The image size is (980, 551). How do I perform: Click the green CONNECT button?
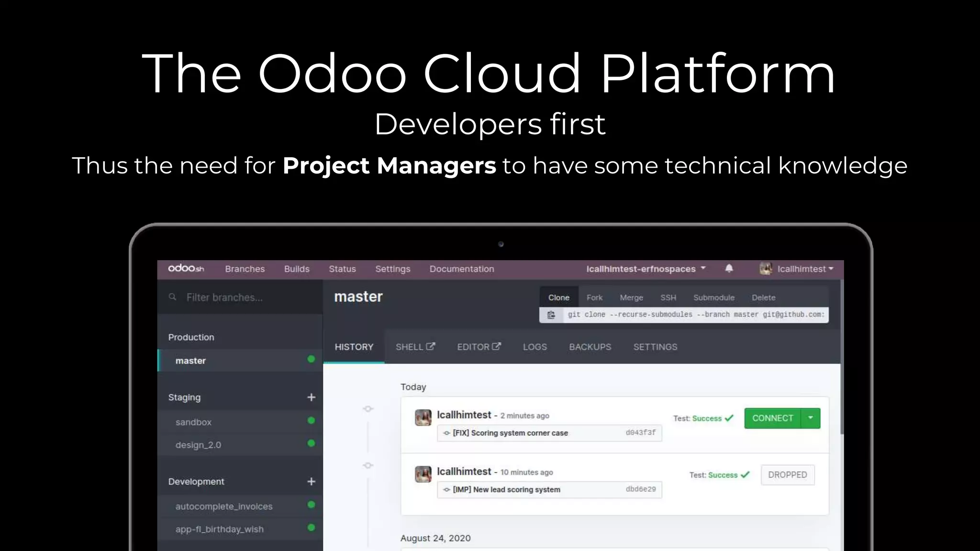pyautogui.click(x=773, y=418)
